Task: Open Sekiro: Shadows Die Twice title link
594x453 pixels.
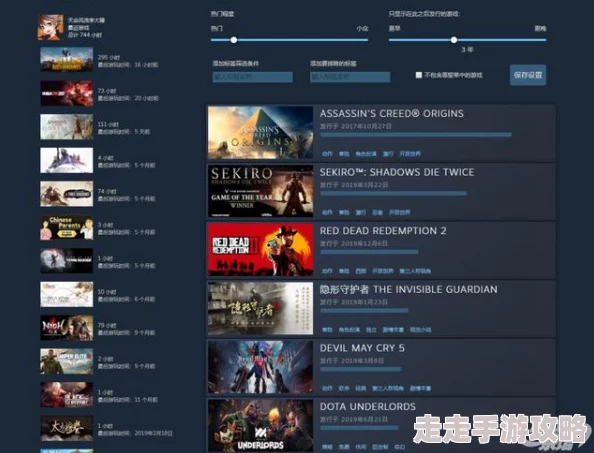Action: [397, 172]
